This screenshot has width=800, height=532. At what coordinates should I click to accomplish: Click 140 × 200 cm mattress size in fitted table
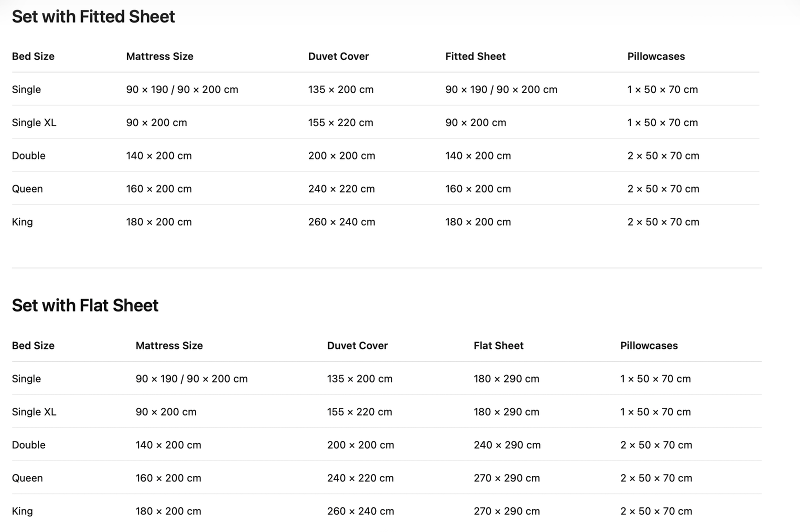[x=158, y=156]
